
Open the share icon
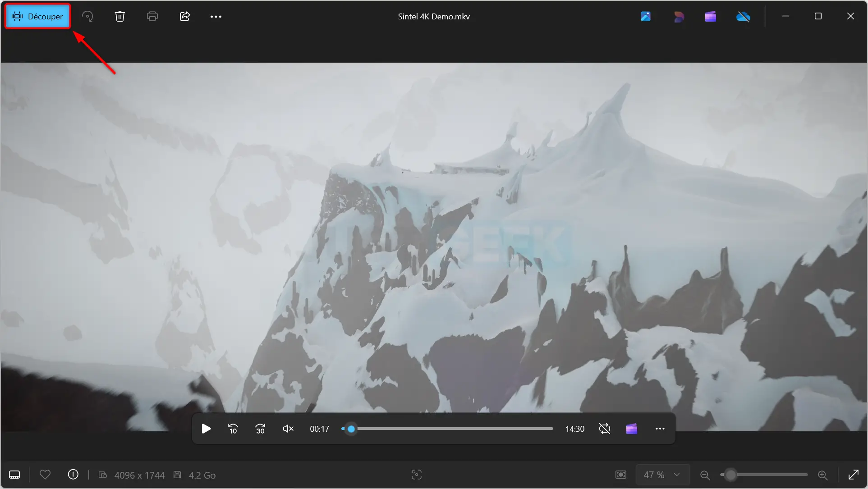tap(185, 17)
